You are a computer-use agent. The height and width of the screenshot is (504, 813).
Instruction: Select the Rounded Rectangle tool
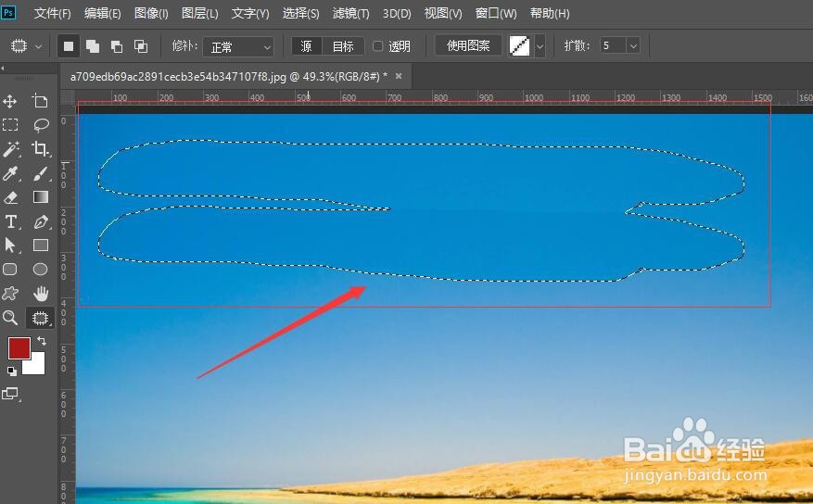pos(10,270)
